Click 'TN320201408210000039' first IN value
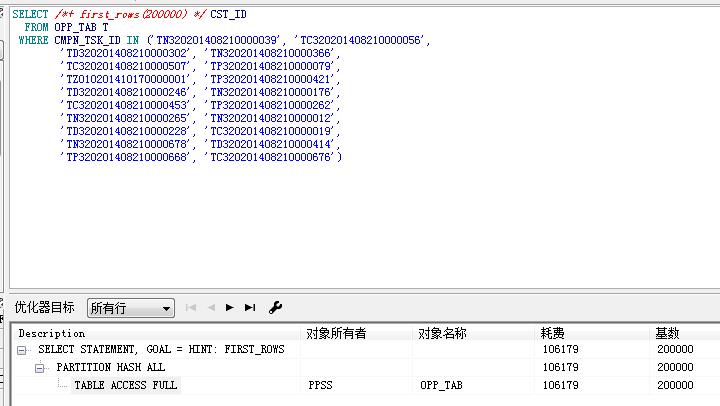720x406 pixels. pyautogui.click(x=217, y=40)
